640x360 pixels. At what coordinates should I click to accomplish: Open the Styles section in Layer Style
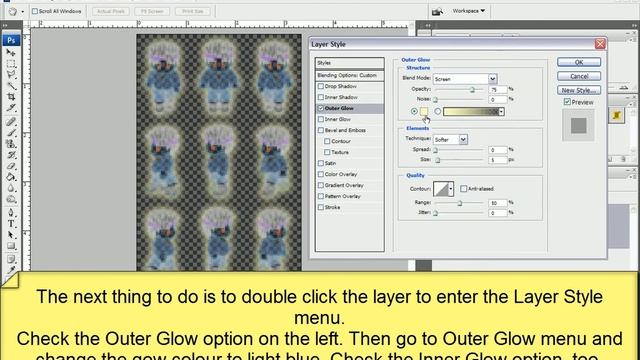[350, 63]
